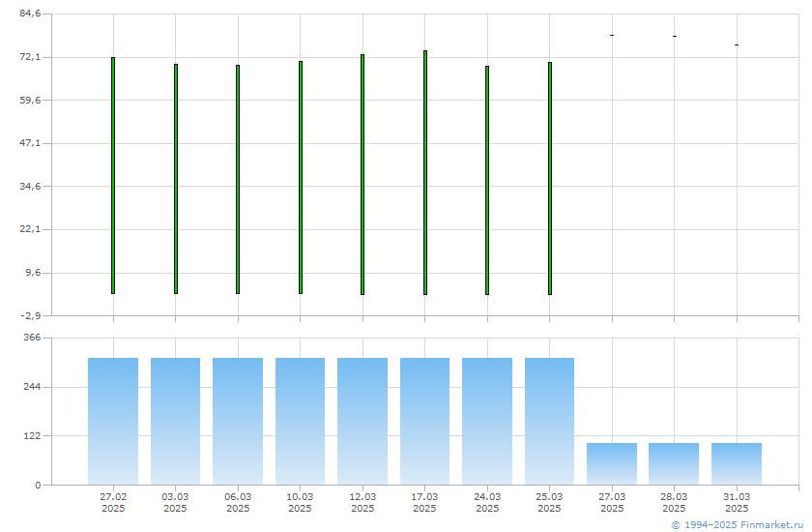Click the 27.03 2025 date label
The width and height of the screenshot is (812, 532).
tap(612, 502)
